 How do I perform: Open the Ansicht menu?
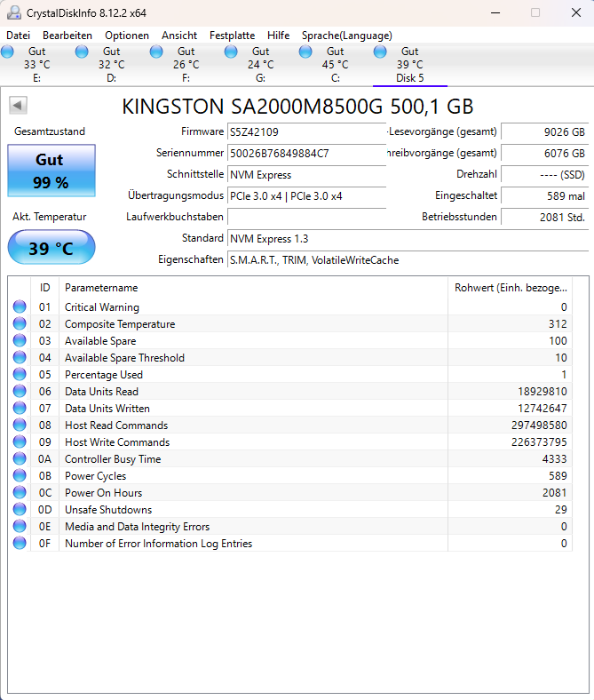coord(179,36)
